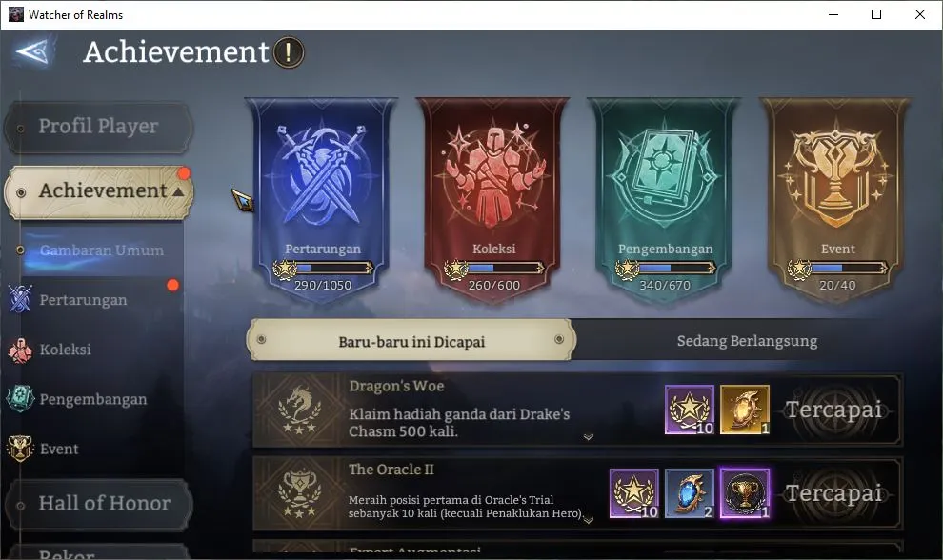The width and height of the screenshot is (943, 560).
Task: Click the blue crystal reward in The Oracle II
Action: point(690,493)
